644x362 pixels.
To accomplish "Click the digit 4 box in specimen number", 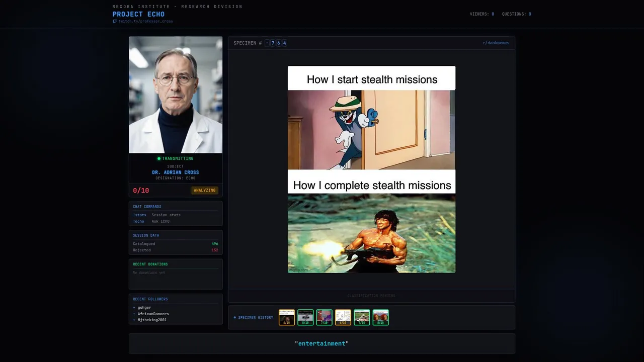I will pos(284,43).
